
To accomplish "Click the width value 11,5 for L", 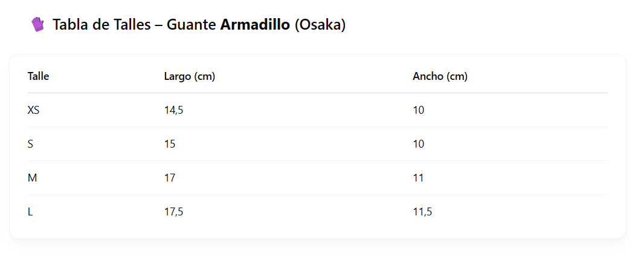I will [x=422, y=212].
